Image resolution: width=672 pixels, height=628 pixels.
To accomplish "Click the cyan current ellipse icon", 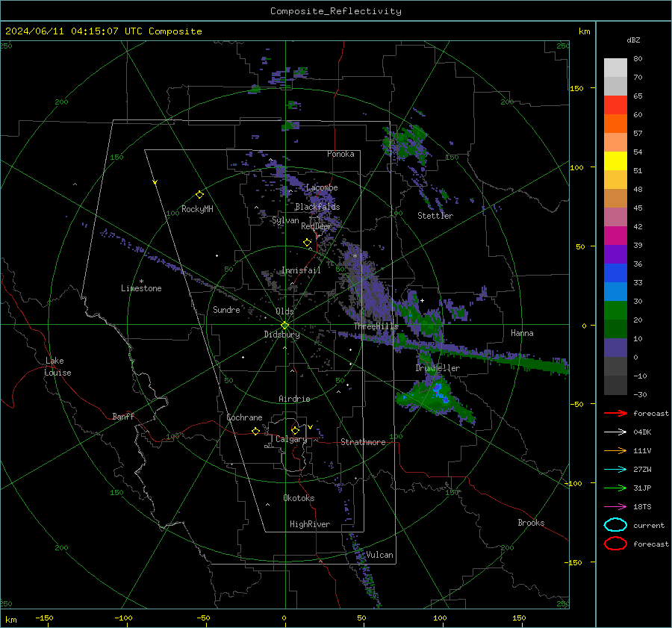I will [x=615, y=525].
